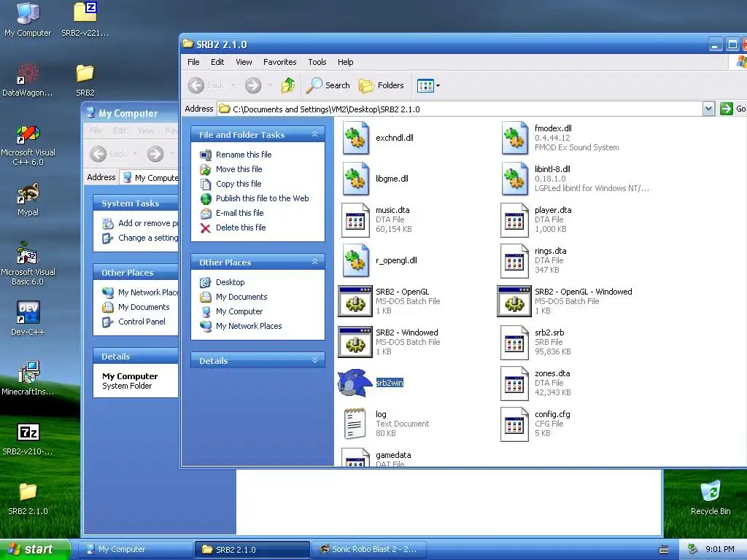Click the Go button beside address bar
The width and height of the screenshot is (747, 560).
[732, 109]
